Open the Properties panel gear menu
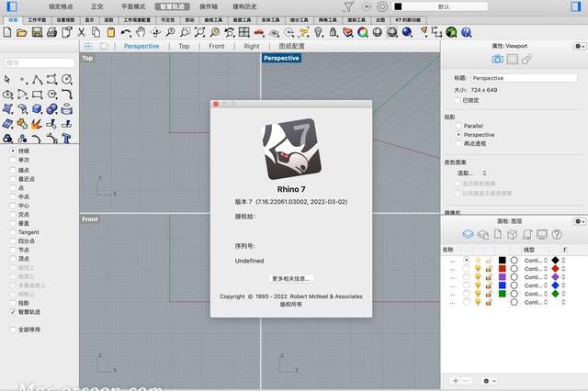The width and height of the screenshot is (588, 391). 580,46
